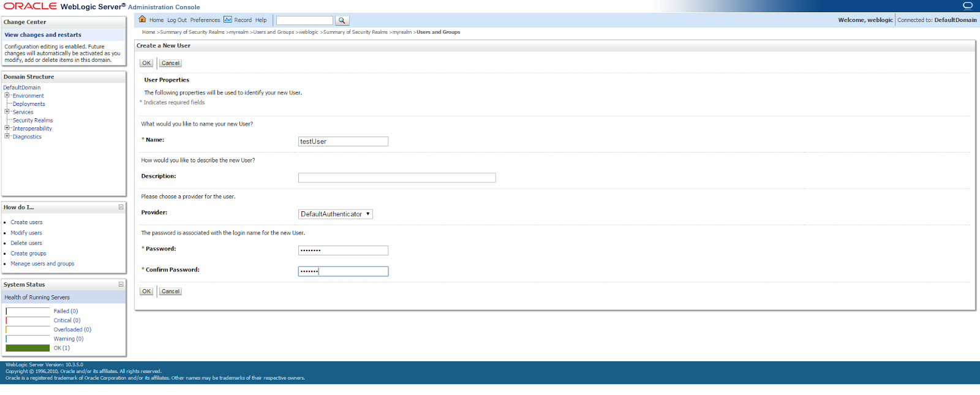Focus the toolbar search box
Viewport: 980px width, 395px height.
304,20
